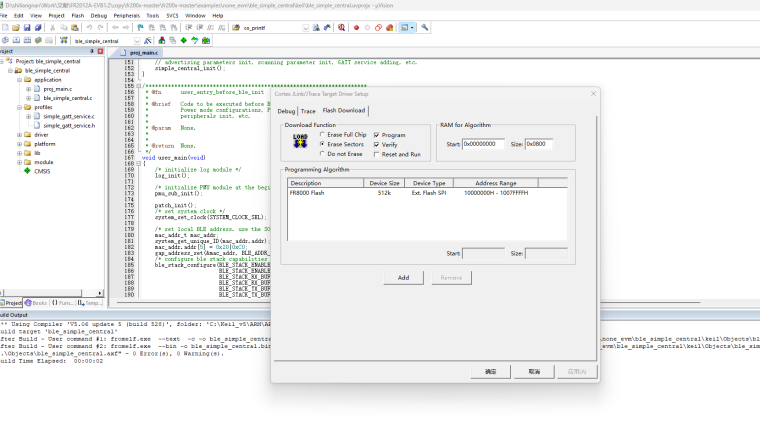The height and width of the screenshot is (425, 760).
Task: Click project panel horizontal scrollbar right arrow
Action: 100,293
